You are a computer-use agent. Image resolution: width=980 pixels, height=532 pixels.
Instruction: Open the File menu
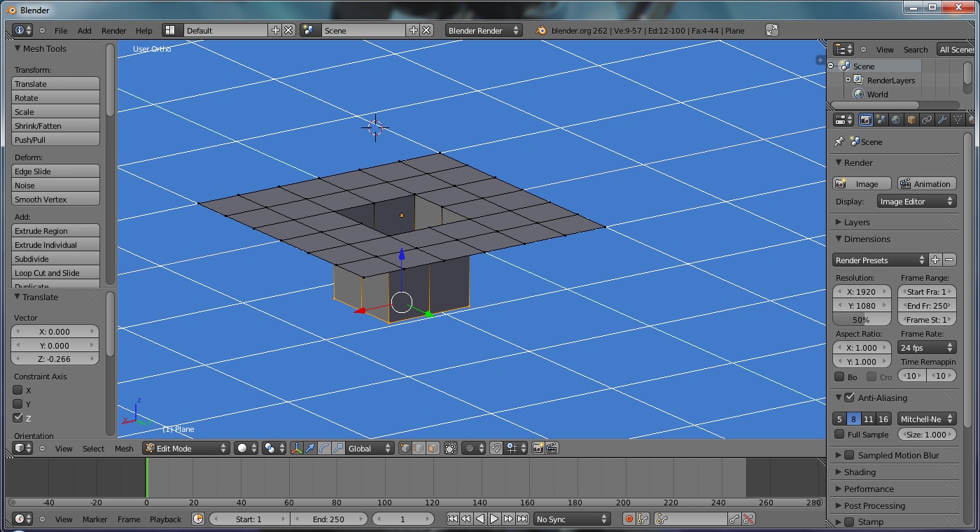61,30
